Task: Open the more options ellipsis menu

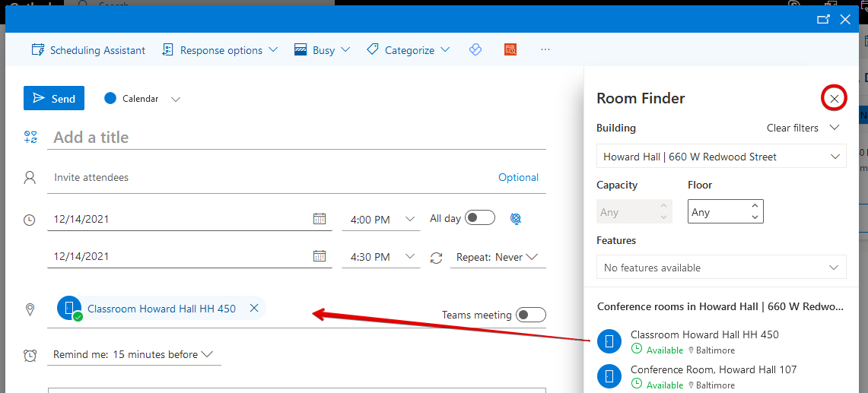Action: (x=545, y=49)
